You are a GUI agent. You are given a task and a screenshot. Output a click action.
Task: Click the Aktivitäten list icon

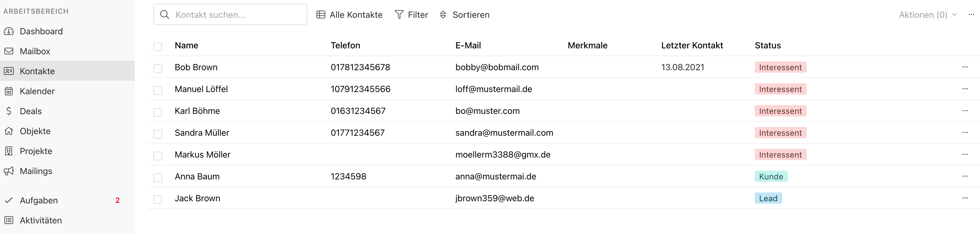pos(9,220)
